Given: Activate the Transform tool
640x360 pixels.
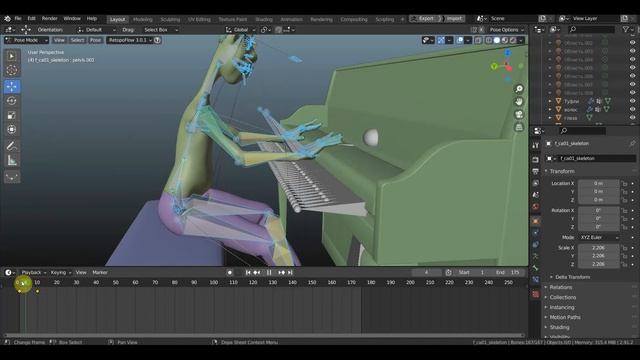Looking at the screenshot, I should tap(12, 129).
